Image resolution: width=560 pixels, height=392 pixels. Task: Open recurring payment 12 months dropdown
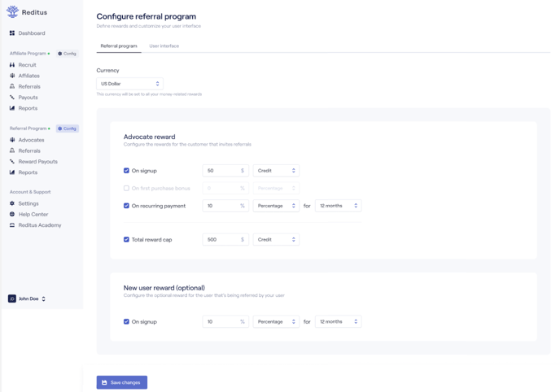339,206
